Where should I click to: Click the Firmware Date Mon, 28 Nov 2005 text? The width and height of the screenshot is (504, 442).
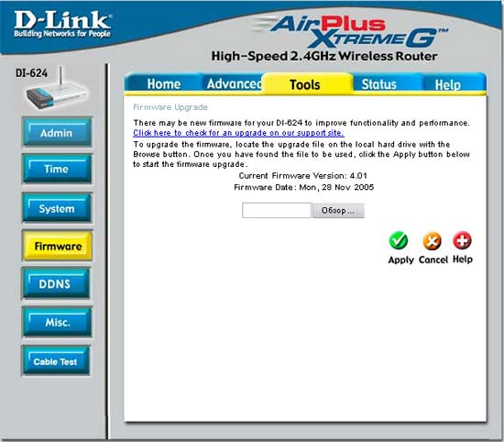click(303, 187)
